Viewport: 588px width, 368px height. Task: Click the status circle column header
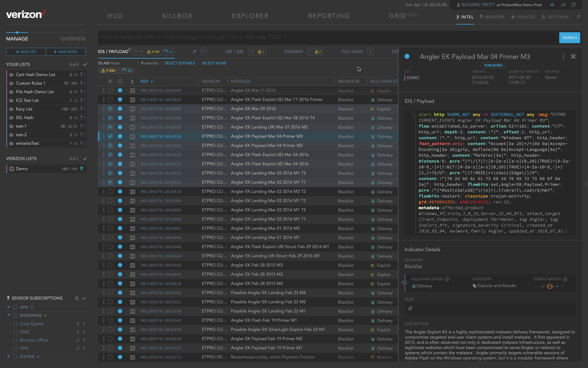pyautogui.click(x=120, y=81)
